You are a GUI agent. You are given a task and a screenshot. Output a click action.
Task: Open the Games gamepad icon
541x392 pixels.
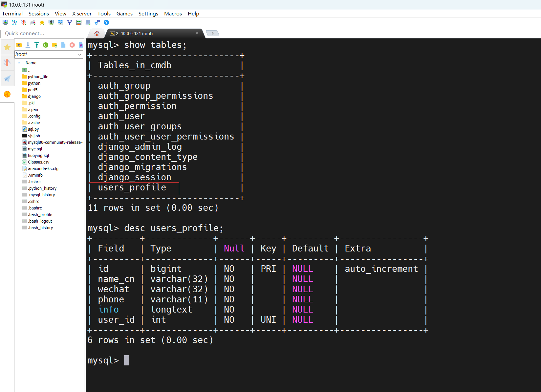click(33, 22)
